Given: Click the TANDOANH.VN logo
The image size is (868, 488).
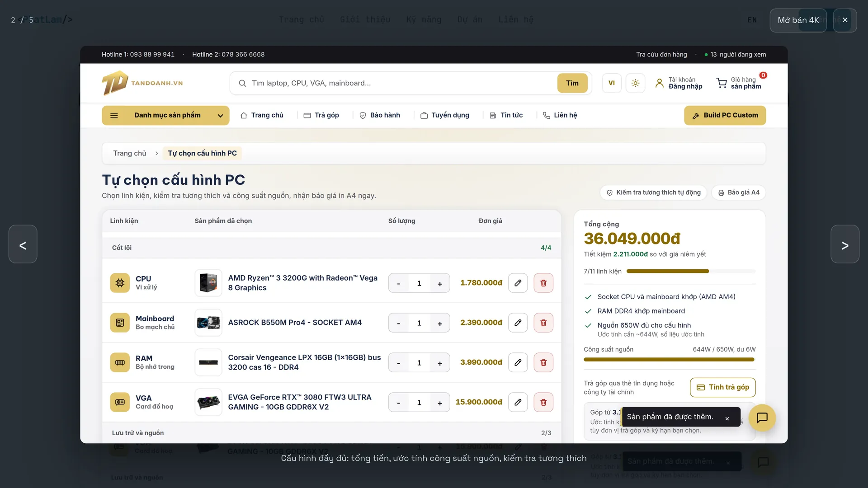Looking at the screenshot, I should coord(142,83).
